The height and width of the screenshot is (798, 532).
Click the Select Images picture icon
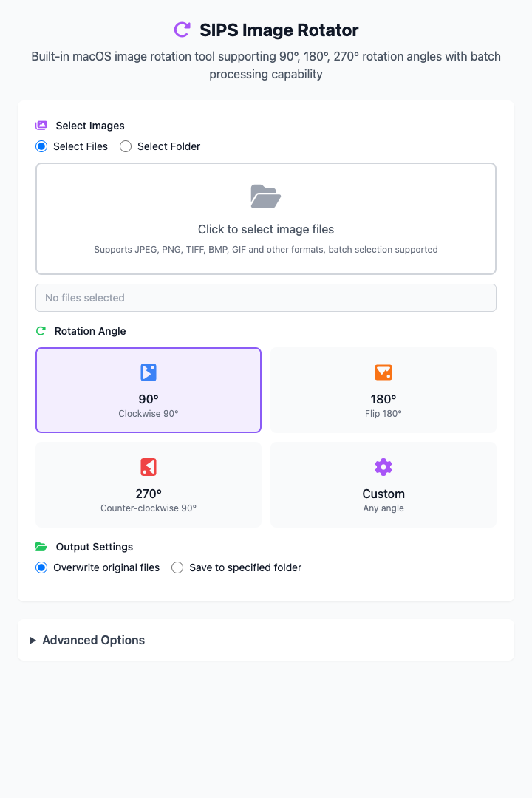tap(41, 125)
